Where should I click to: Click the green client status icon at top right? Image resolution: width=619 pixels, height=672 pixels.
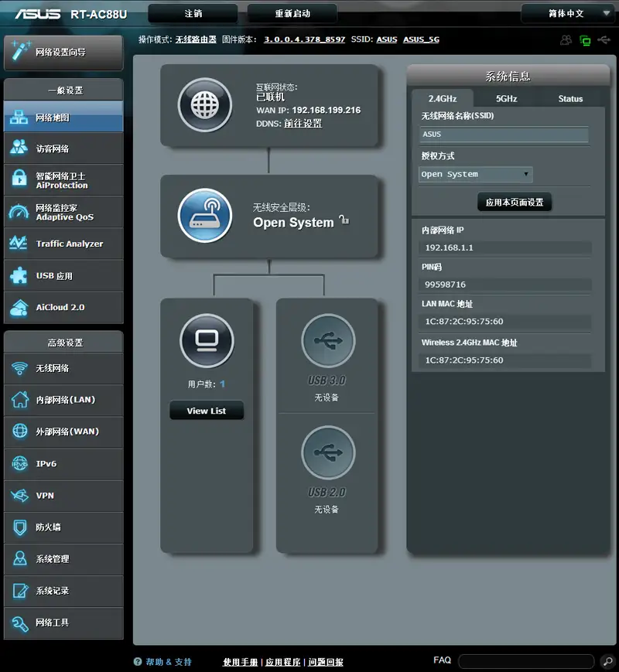click(585, 40)
